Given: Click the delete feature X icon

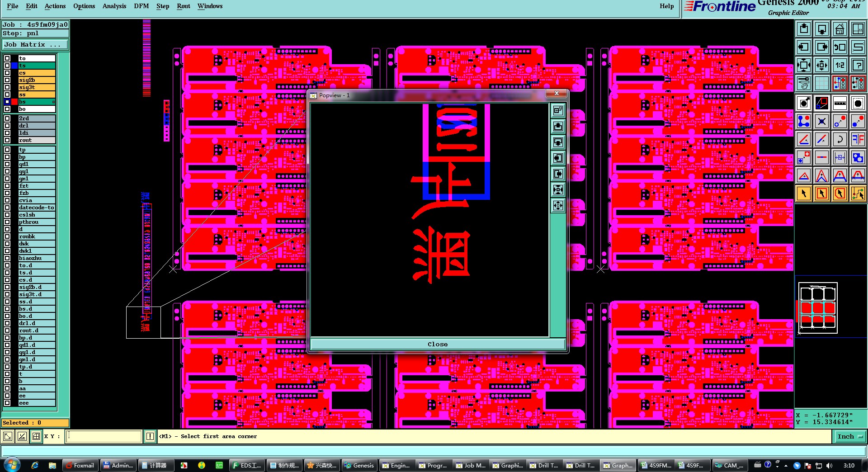Looking at the screenshot, I should tap(821, 121).
